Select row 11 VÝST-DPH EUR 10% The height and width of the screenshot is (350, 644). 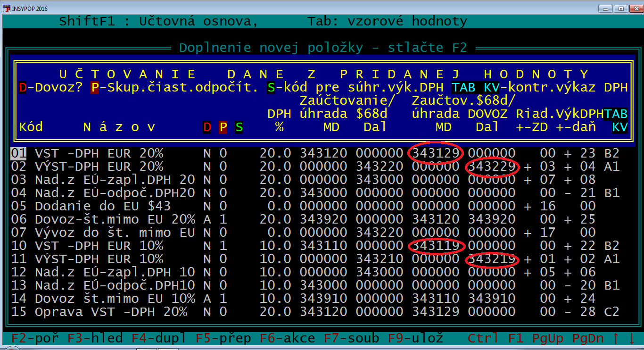pos(315,259)
